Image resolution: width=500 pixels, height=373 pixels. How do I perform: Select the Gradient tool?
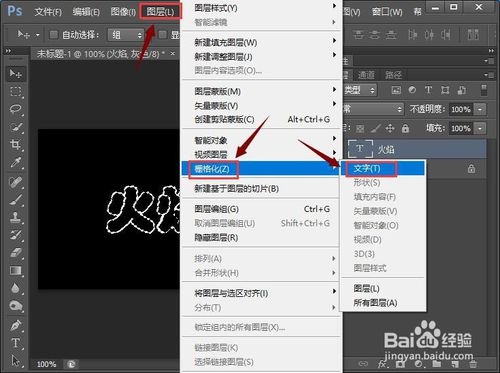point(15,270)
